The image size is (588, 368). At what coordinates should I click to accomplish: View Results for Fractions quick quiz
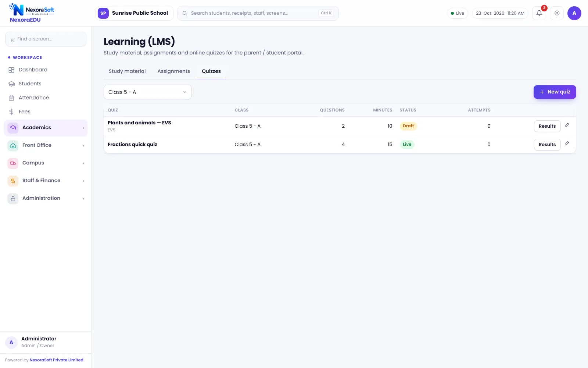coord(547,145)
